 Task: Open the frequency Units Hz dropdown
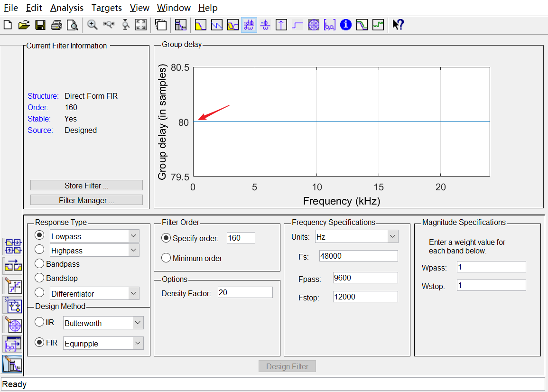(x=393, y=237)
